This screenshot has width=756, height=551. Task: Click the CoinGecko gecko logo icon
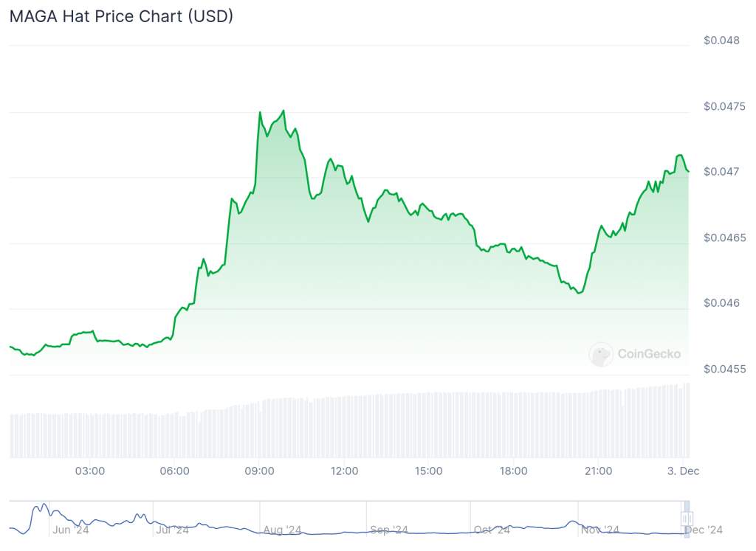[x=601, y=354]
